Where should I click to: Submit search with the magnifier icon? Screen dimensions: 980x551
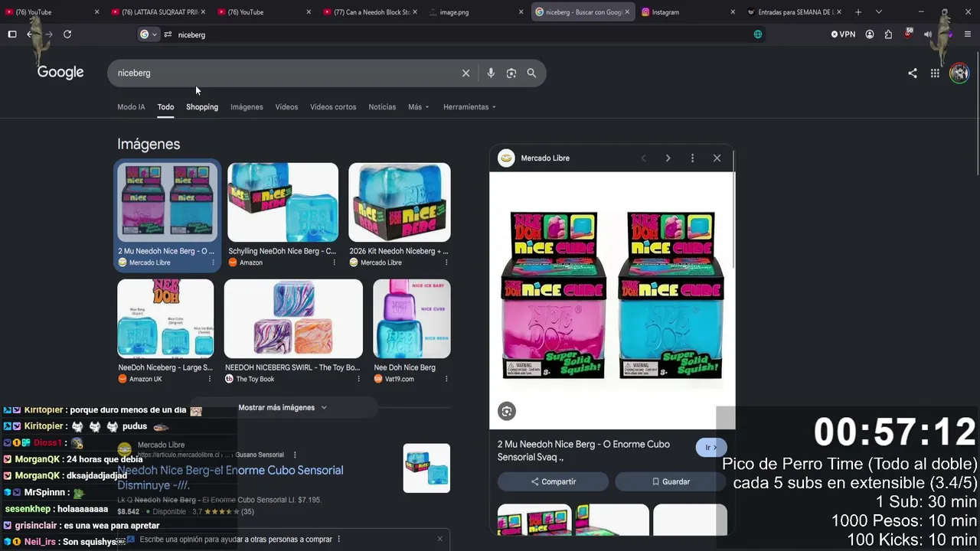point(531,73)
